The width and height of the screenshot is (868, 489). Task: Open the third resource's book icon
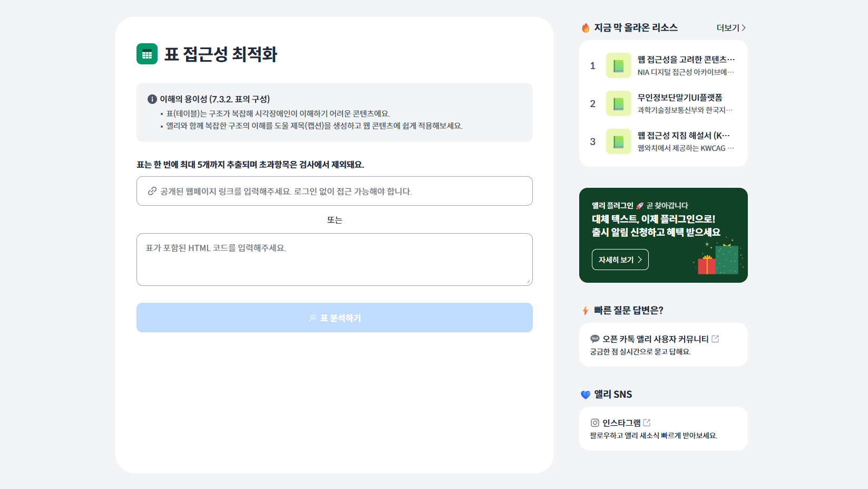coord(619,141)
